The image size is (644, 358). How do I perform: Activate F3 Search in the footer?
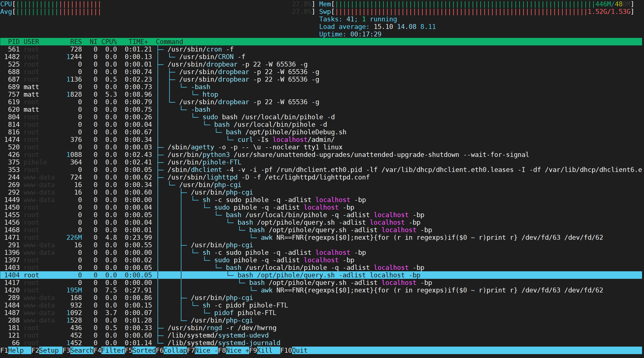coord(78,350)
